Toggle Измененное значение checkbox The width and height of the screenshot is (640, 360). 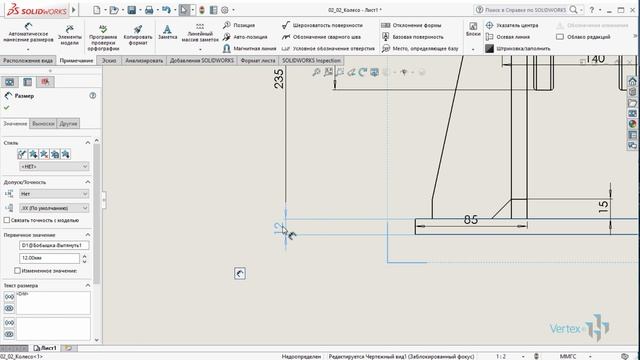click(x=18, y=270)
